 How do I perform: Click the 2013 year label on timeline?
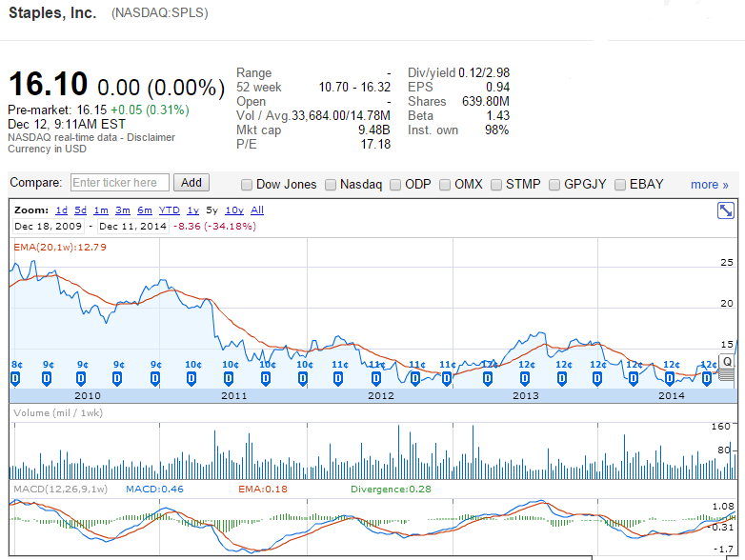(x=526, y=395)
